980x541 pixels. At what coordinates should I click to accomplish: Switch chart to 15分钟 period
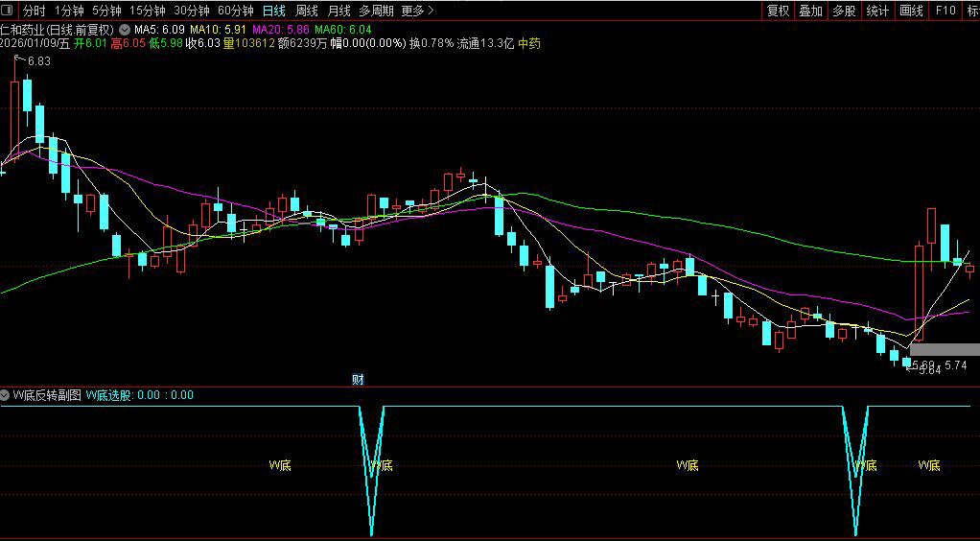(147, 11)
